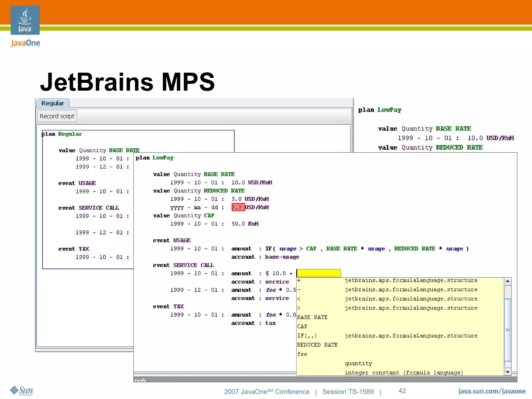
Task: Click 'tax' account value
Action: click(270, 323)
